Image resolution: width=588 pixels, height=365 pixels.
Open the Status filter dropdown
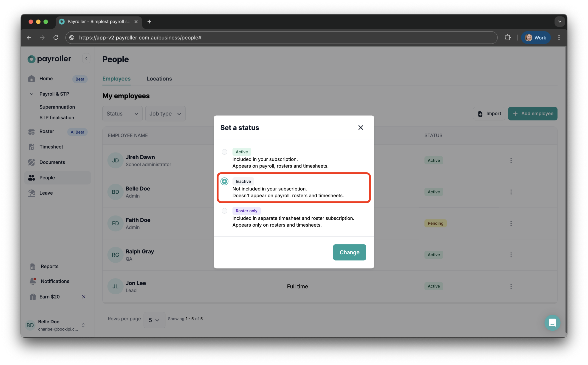tap(122, 113)
